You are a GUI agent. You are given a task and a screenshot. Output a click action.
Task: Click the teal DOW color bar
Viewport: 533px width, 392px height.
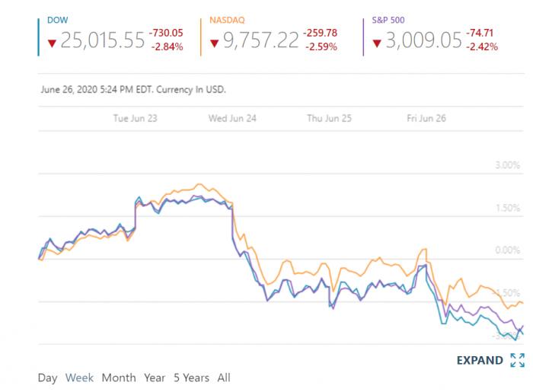[x=38, y=36]
